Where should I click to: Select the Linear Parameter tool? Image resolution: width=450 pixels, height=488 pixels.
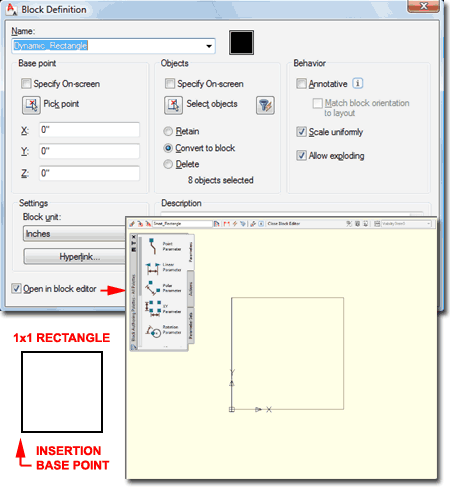[164, 268]
